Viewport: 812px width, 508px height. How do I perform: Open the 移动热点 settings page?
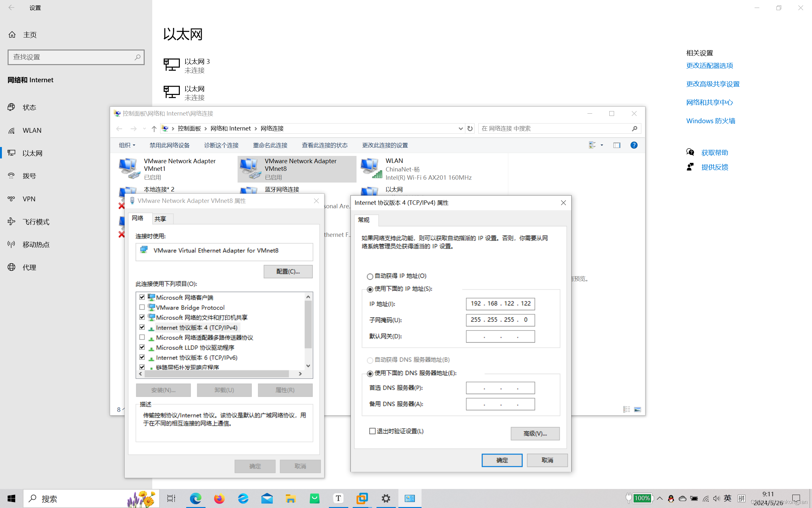[36, 244]
